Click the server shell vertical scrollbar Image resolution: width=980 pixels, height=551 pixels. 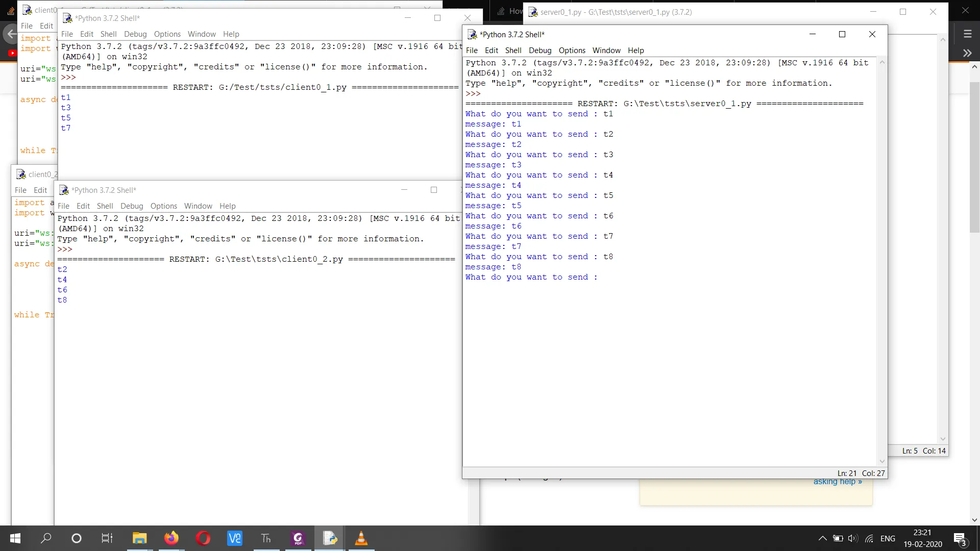881,255
